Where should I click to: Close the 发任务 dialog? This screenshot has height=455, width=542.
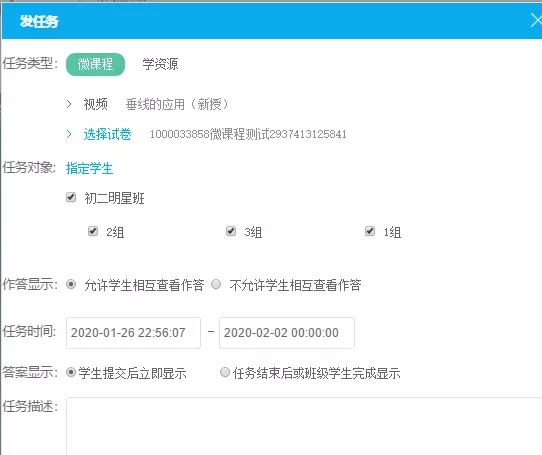[536, 21]
